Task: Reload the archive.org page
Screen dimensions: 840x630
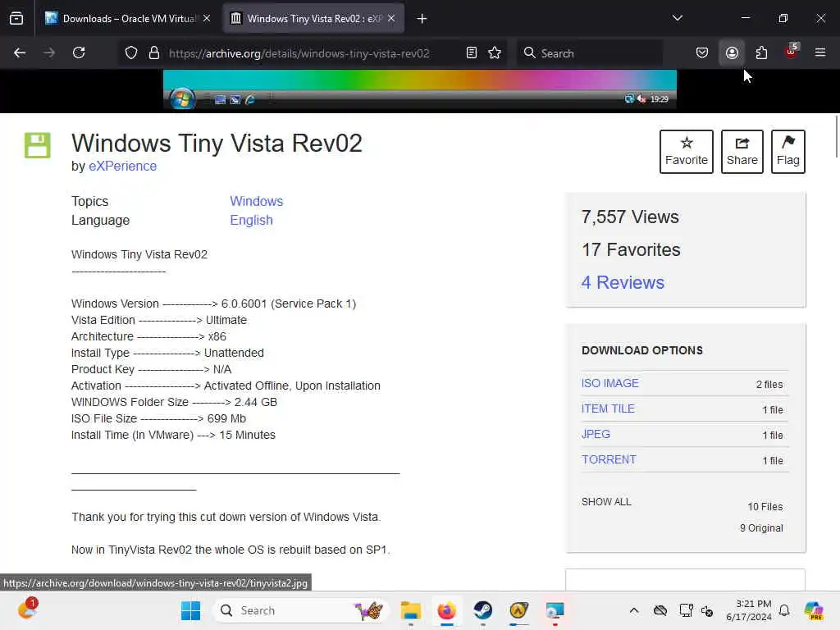Action: point(79,52)
